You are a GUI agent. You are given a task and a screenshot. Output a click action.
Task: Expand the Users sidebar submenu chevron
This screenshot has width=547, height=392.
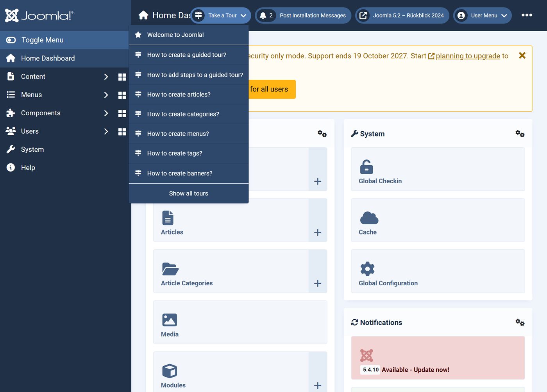(106, 131)
